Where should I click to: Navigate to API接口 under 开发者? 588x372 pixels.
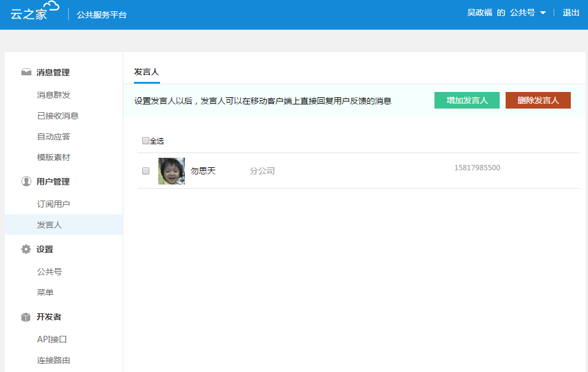click(x=52, y=339)
